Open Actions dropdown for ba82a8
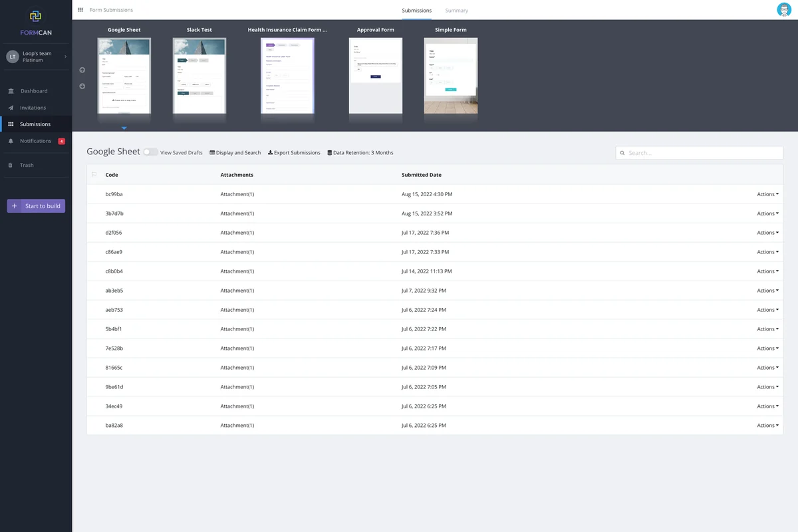This screenshot has height=532, width=798. 768,426
